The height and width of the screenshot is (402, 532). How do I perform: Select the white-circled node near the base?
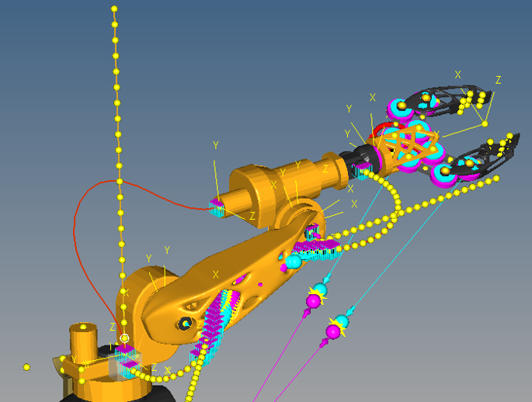click(x=124, y=338)
